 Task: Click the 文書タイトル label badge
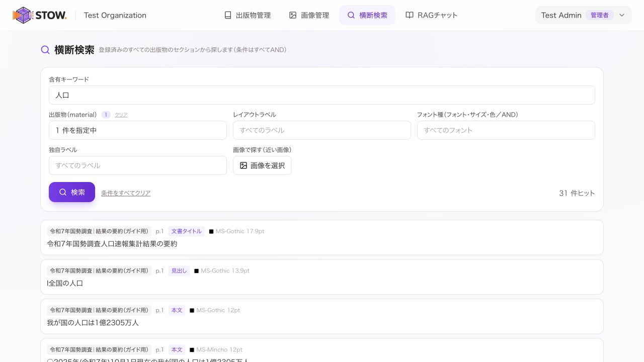(187, 231)
